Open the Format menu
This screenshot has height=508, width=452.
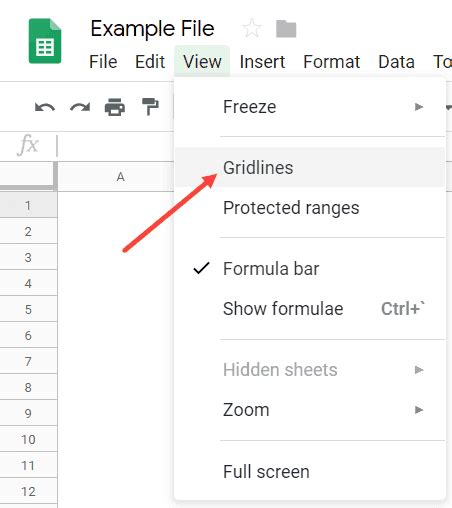332,62
